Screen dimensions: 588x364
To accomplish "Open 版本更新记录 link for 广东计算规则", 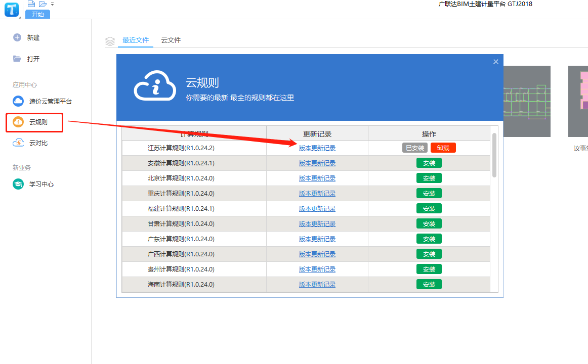I will point(317,239).
